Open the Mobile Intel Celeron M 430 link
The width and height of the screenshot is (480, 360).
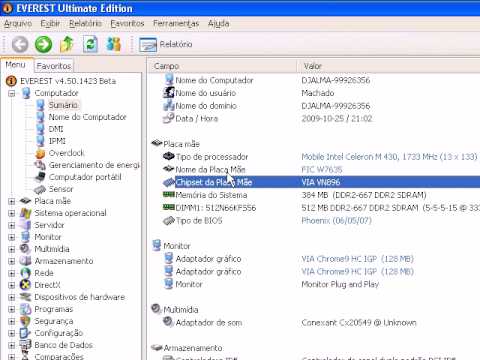[x=389, y=157]
